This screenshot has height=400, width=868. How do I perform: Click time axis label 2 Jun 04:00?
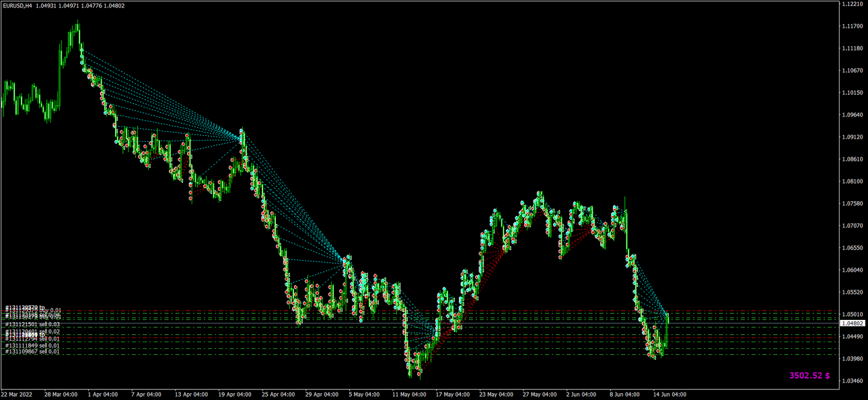click(583, 395)
